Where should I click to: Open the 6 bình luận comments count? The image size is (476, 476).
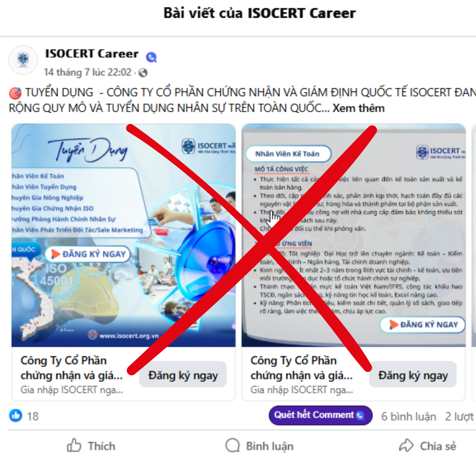[408, 416]
